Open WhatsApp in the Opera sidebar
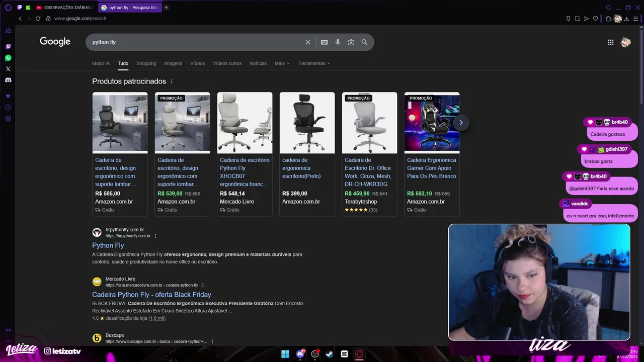 pyautogui.click(x=8, y=58)
